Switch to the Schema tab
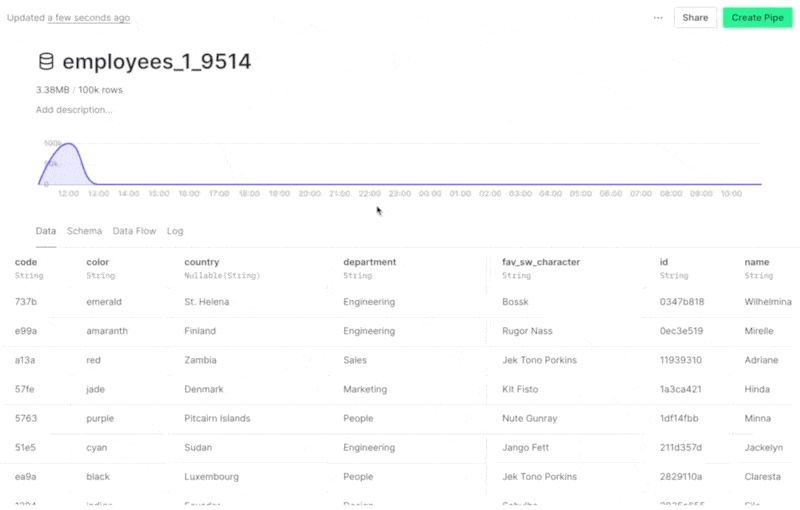800x510 pixels. 84,231
